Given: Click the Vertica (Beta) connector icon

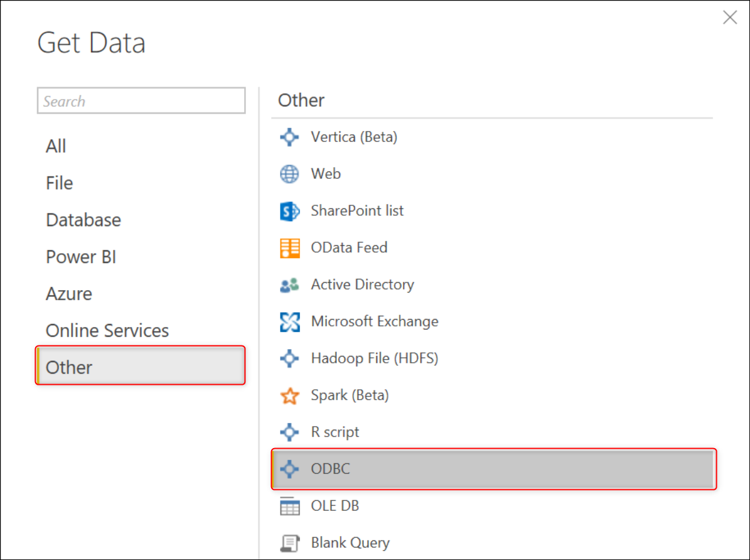Looking at the screenshot, I should click(289, 137).
